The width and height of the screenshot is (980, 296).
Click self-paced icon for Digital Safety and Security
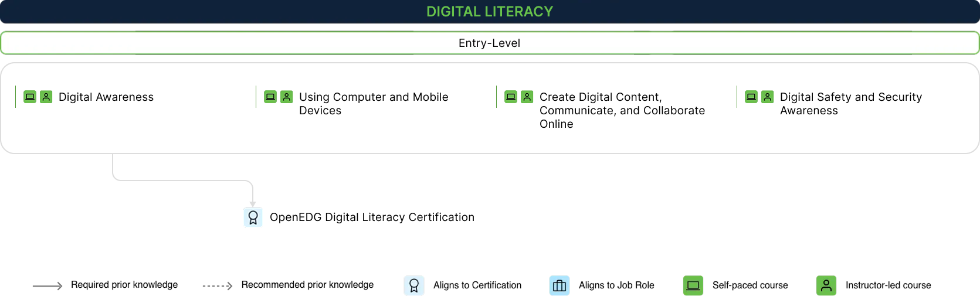(751, 97)
